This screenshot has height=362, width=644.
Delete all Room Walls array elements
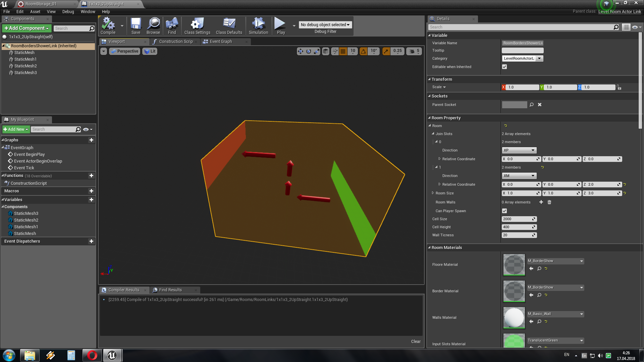[549, 202]
